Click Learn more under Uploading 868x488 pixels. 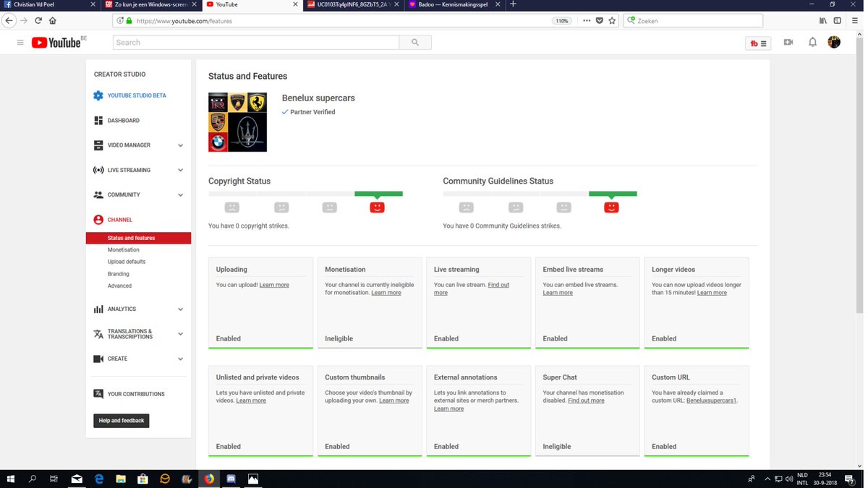click(274, 285)
